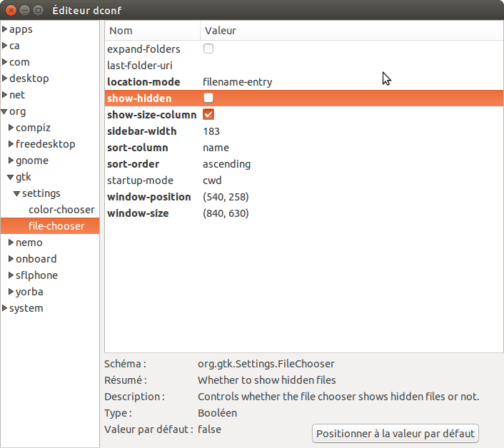504x448 pixels.
Task: Edit the sort-order value ascending
Action: point(226,164)
